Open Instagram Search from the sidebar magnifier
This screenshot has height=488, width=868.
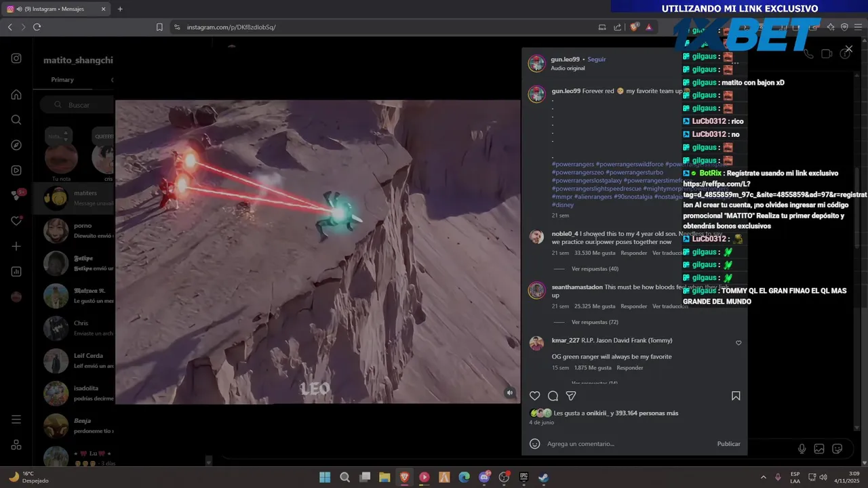[x=16, y=120]
